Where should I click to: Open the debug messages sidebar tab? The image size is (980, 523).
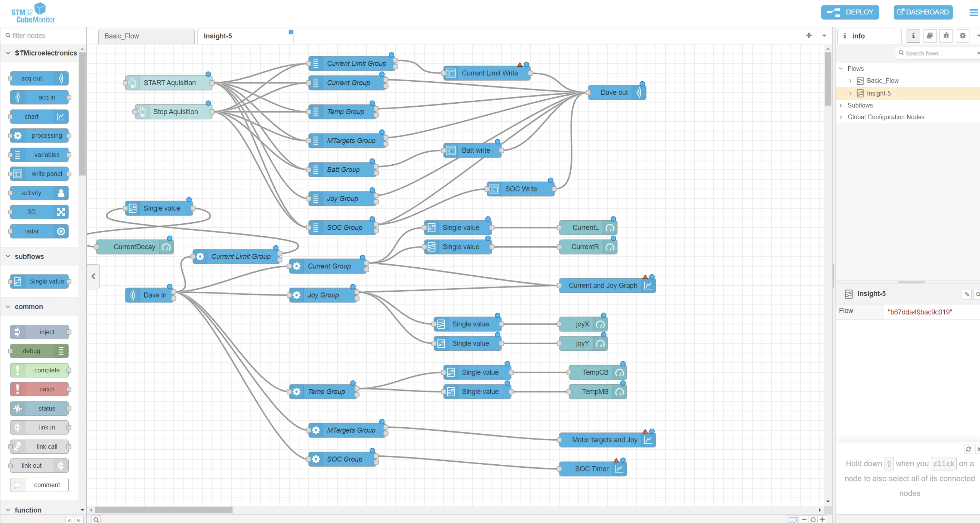946,36
